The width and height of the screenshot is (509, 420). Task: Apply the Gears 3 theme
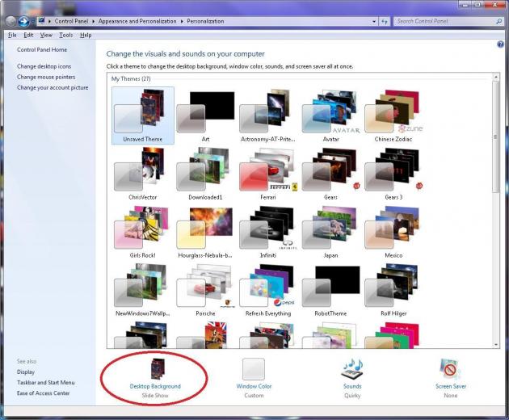[x=393, y=174]
